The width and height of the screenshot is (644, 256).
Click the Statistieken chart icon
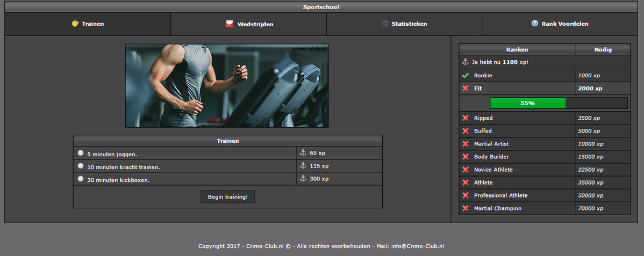tap(384, 24)
